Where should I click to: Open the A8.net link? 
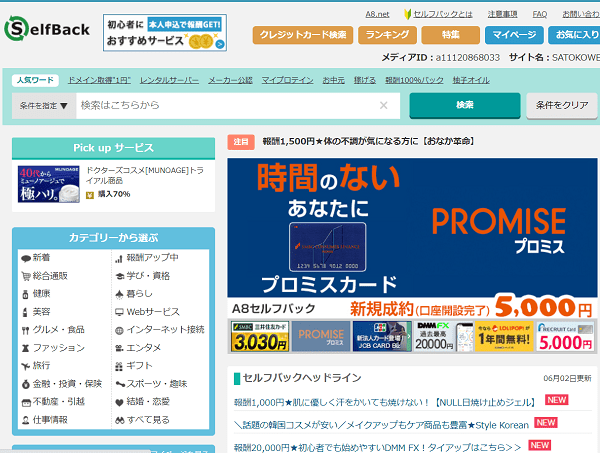click(377, 14)
